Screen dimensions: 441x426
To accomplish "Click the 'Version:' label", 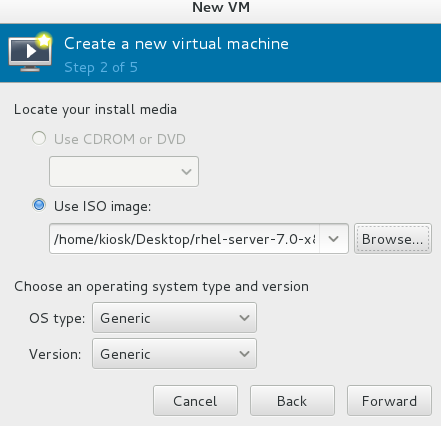I will [x=55, y=354].
